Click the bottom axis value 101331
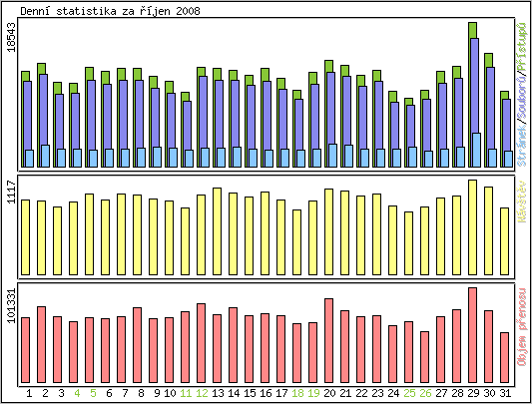The width and height of the screenshot is (532, 404). [x=12, y=306]
